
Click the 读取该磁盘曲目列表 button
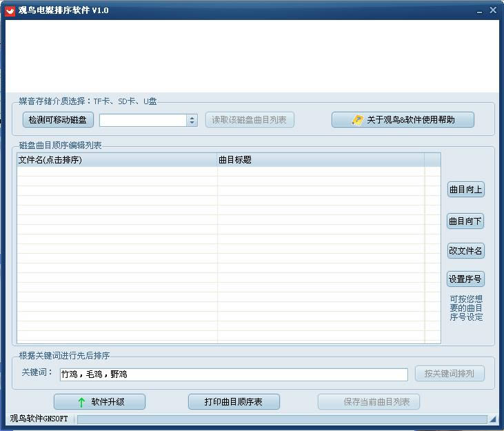point(250,120)
